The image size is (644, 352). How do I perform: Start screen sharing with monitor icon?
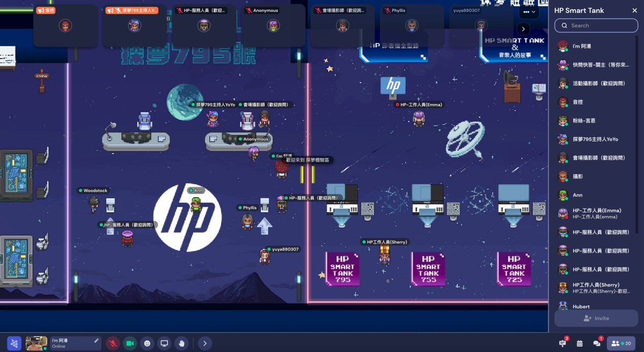click(x=164, y=343)
